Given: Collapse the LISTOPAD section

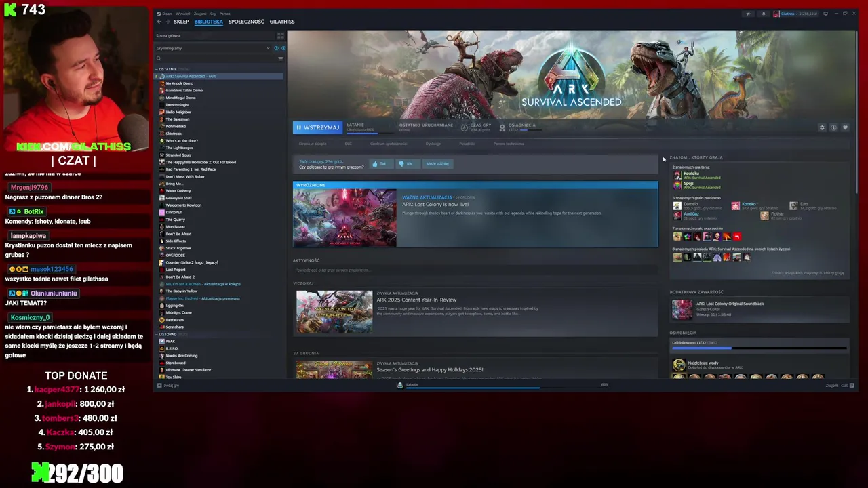Looking at the screenshot, I should 167,334.
